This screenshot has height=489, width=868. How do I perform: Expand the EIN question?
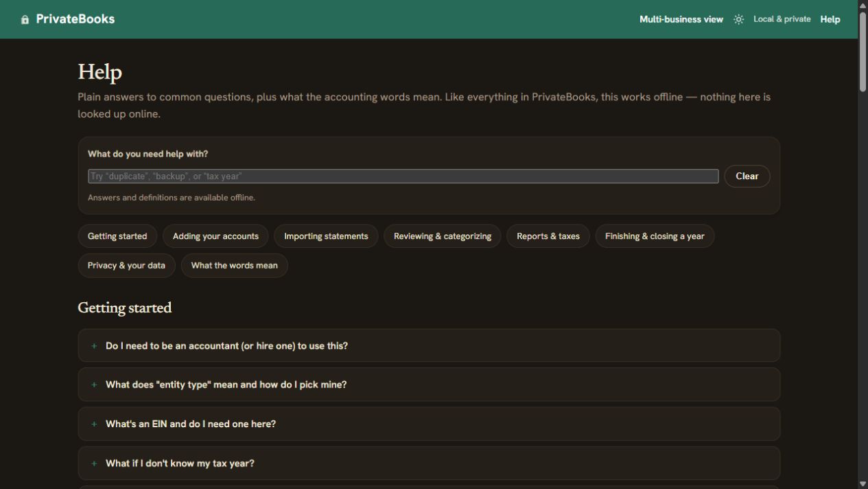429,424
